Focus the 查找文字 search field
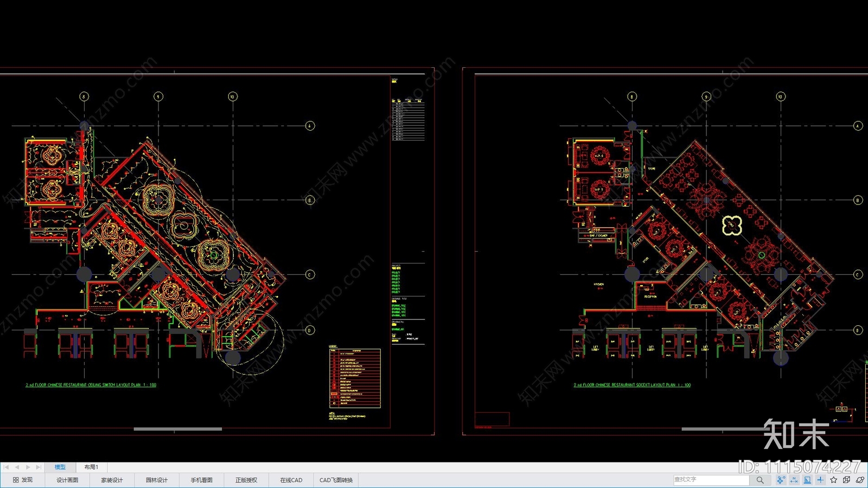The width and height of the screenshot is (868, 488). point(711,480)
